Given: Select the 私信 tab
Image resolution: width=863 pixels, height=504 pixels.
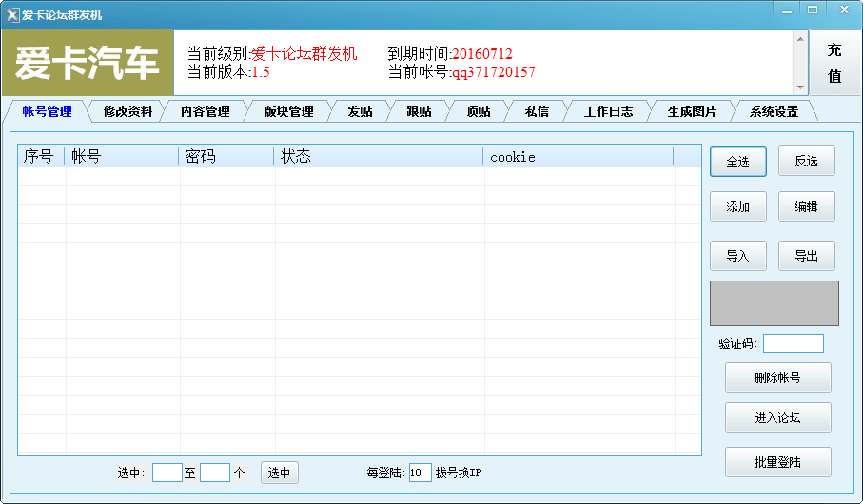Looking at the screenshot, I should point(537,111).
